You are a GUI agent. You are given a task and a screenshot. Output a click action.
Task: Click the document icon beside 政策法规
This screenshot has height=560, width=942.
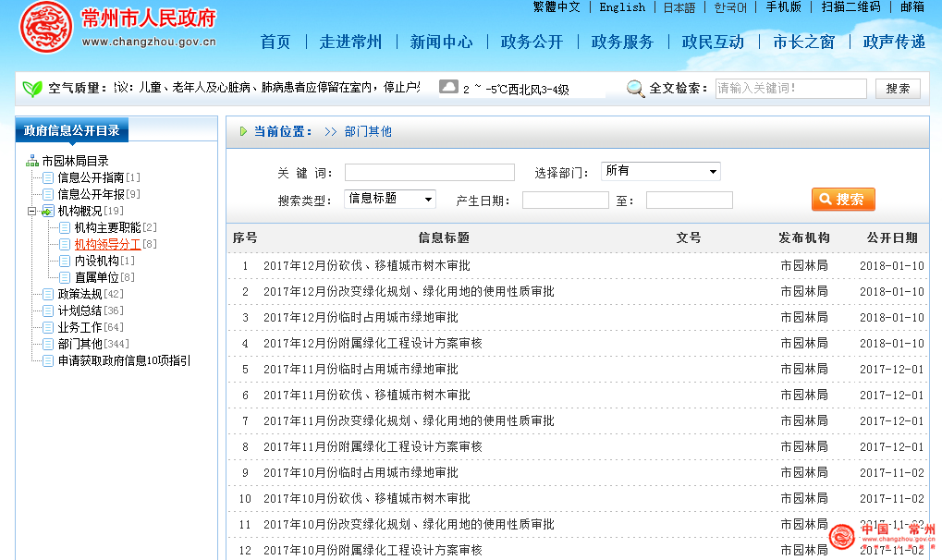48,294
